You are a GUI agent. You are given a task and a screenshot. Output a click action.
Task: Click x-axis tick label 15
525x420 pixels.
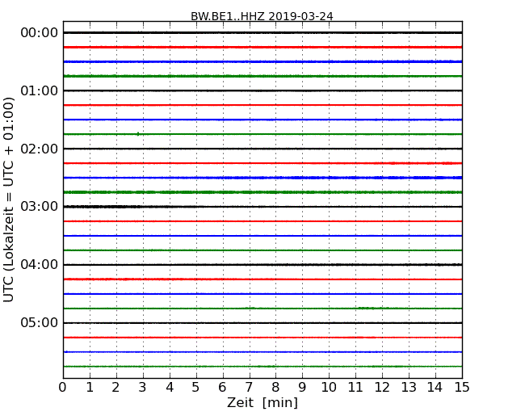click(x=462, y=388)
